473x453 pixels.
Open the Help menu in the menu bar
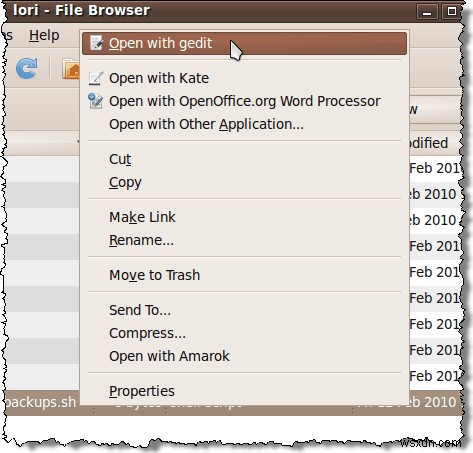44,35
